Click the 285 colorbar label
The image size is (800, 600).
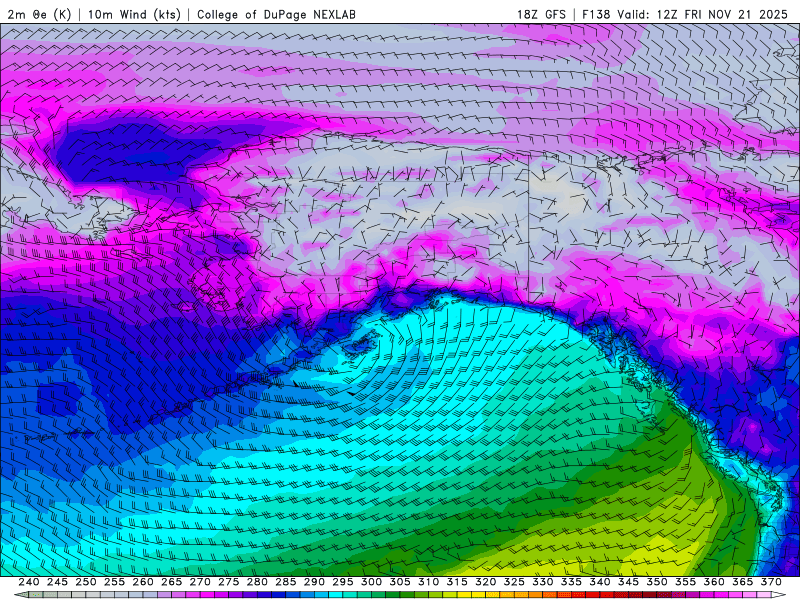pos(286,582)
